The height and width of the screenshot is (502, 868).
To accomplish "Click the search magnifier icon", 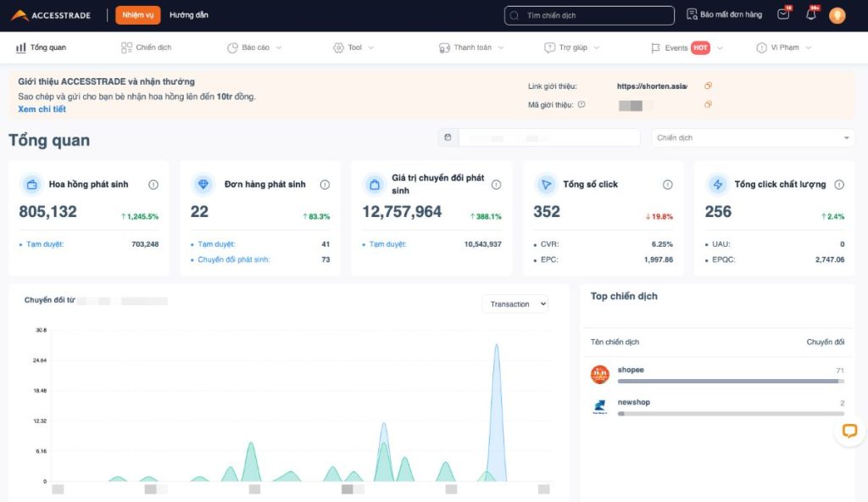I will click(x=515, y=15).
